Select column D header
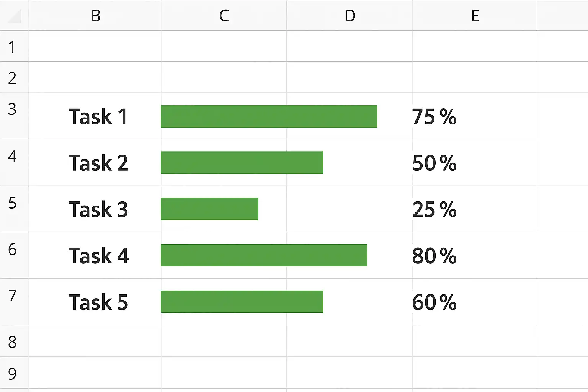The image size is (588, 392). (350, 16)
